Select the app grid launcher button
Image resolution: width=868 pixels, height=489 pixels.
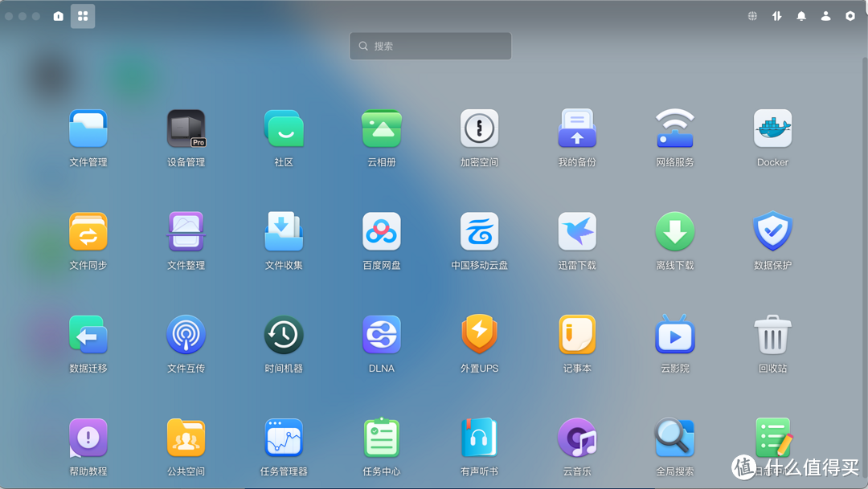pyautogui.click(x=83, y=16)
